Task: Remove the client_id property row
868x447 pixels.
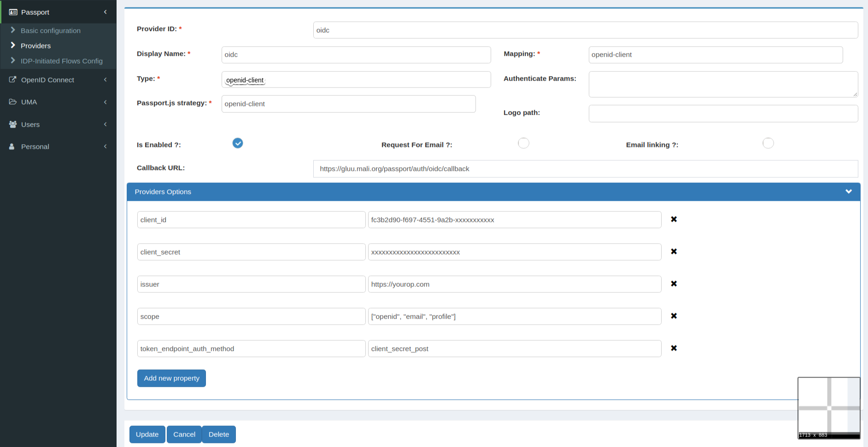Action: (x=674, y=219)
